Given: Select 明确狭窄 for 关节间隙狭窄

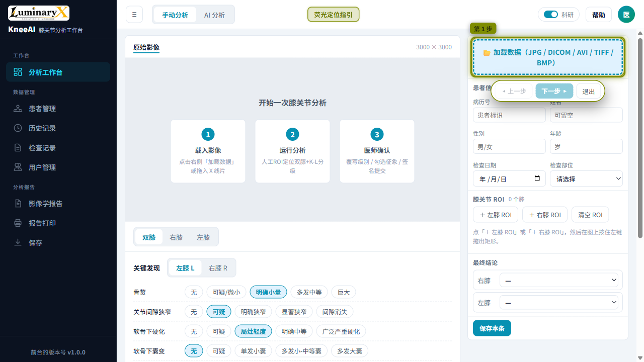Looking at the screenshot, I should (x=253, y=312).
